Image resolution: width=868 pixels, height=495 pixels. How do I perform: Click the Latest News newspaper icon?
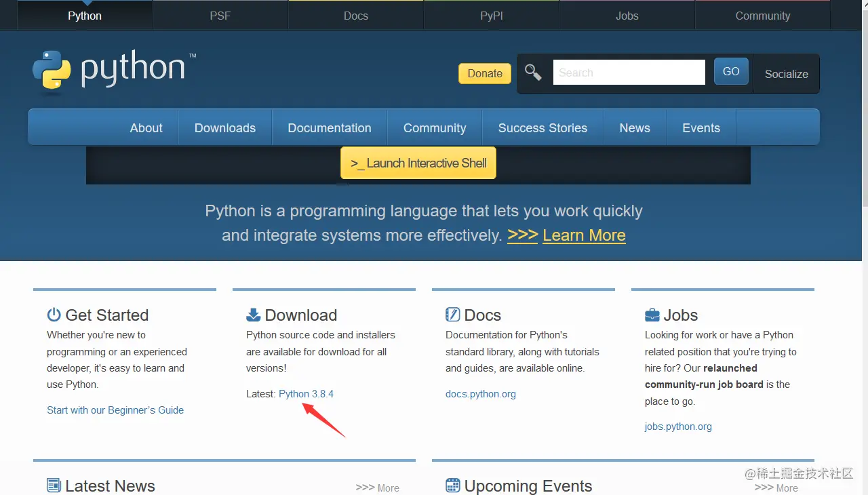(54, 486)
